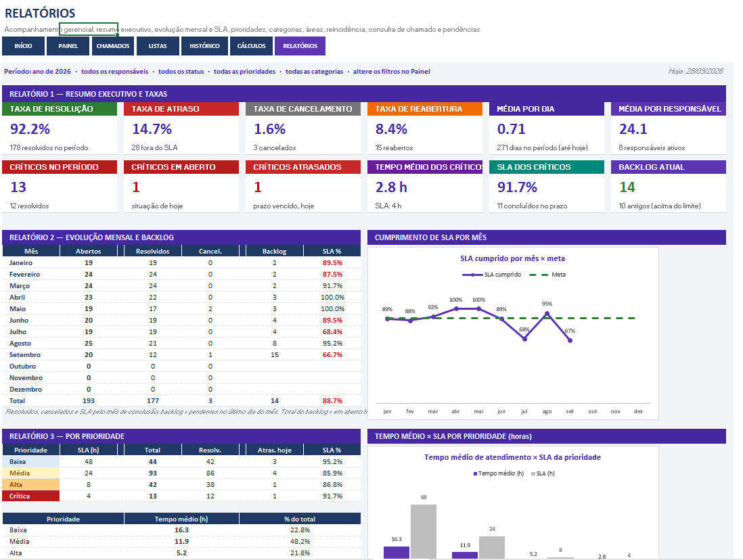743x560 pixels.
Task: Click 'todos os responsáveis' filter text
Action: click(114, 72)
